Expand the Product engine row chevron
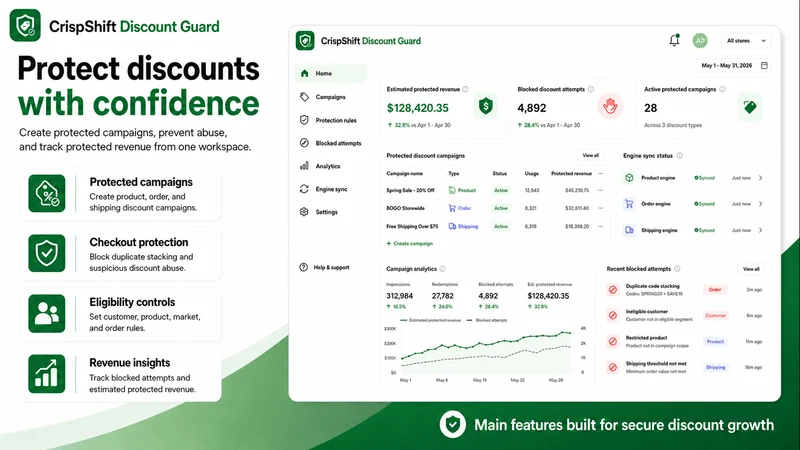Viewport: 800px width, 450px height. (760, 178)
